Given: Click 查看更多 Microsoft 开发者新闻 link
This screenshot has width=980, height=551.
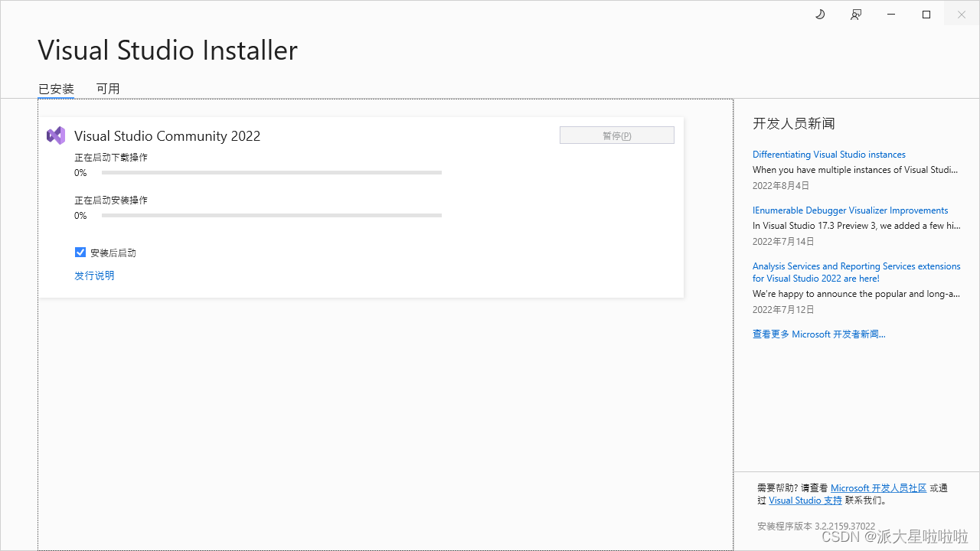Looking at the screenshot, I should (x=819, y=334).
